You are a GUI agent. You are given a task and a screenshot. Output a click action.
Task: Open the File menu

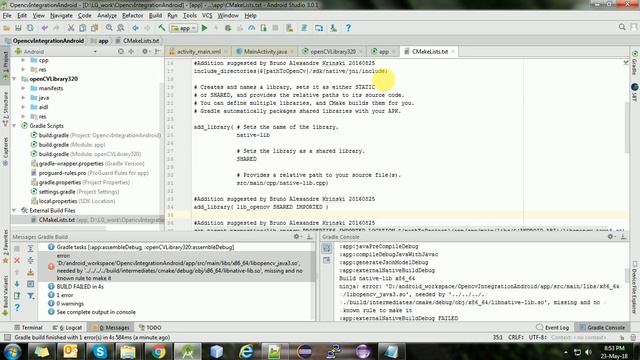click(7, 16)
